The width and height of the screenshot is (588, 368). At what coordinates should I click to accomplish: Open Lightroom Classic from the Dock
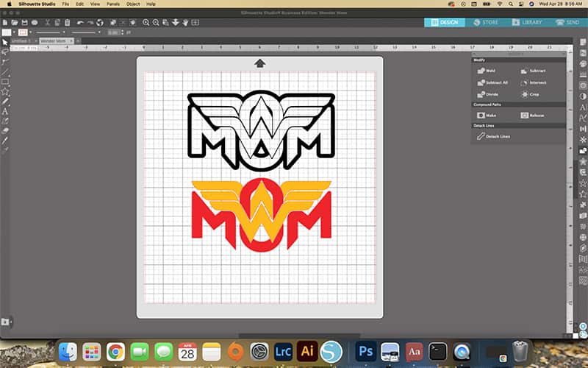pyautogui.click(x=283, y=352)
